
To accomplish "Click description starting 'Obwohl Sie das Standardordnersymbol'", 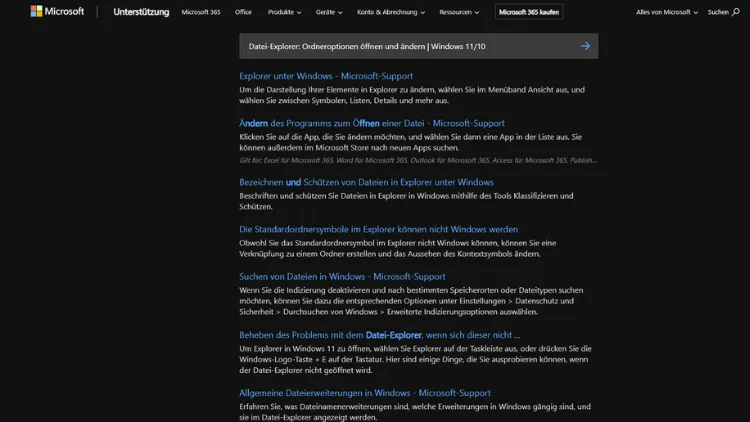I will pyautogui.click(x=397, y=248).
